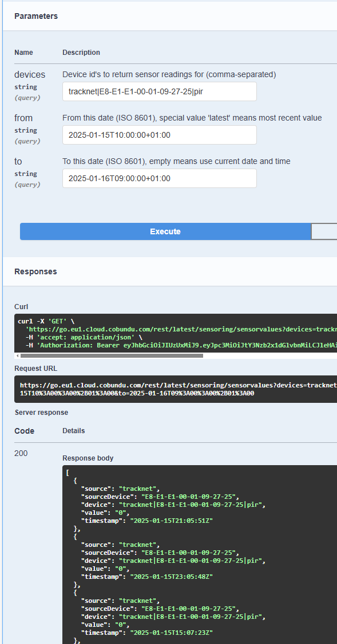Click the timestamp 2025-01-15T15:07:23Z
Screen dimensions: 337x644
pos(171,633)
